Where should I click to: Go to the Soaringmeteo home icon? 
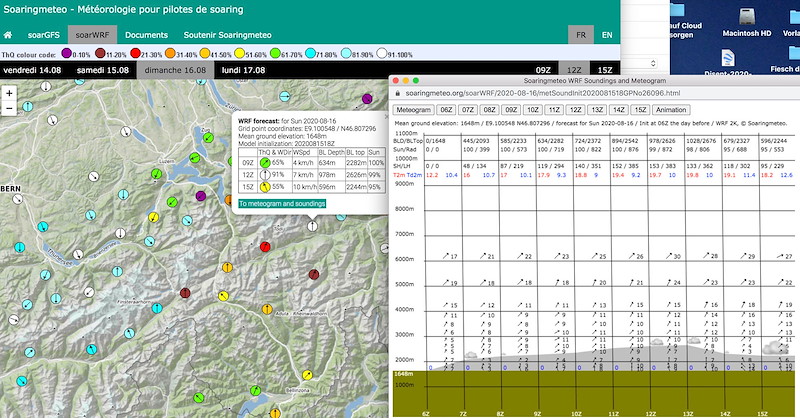point(8,35)
